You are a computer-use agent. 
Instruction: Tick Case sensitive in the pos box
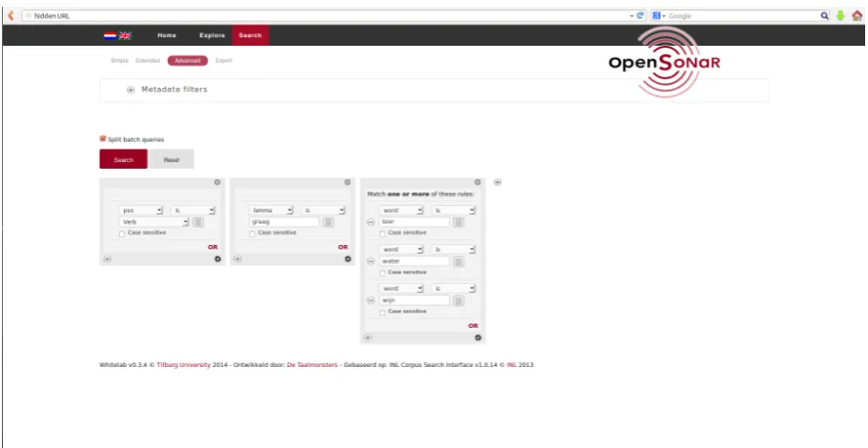(122, 234)
